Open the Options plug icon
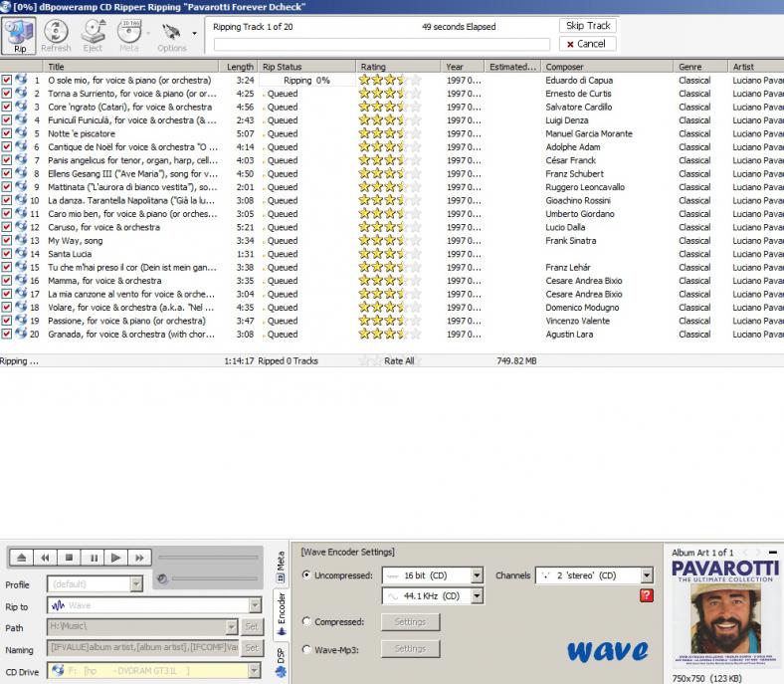This screenshot has height=684, width=784. (171, 35)
